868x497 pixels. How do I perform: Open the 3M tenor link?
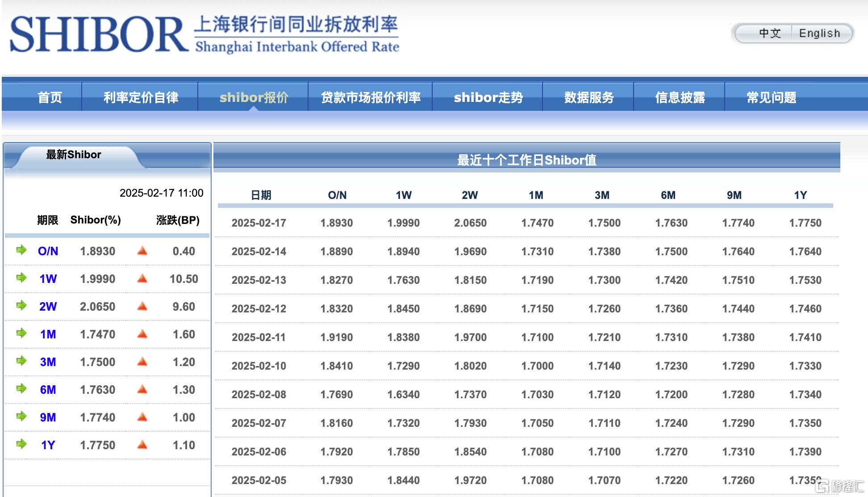coord(48,362)
